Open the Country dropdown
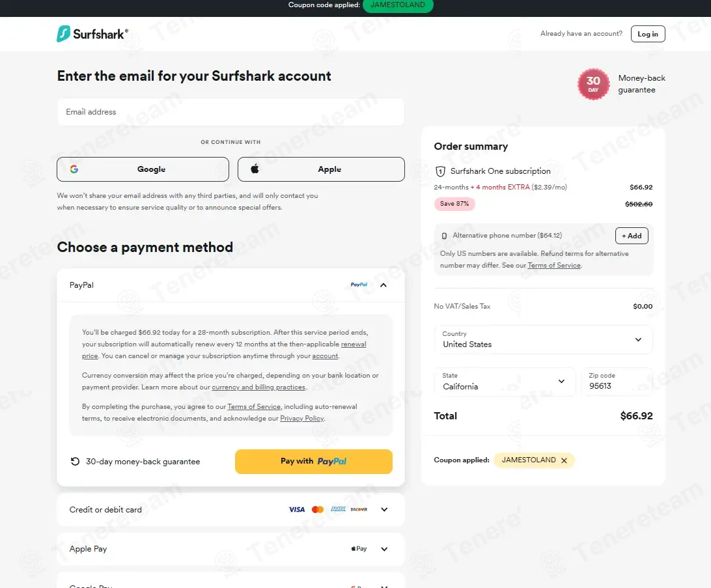The width and height of the screenshot is (711, 588). [543, 339]
